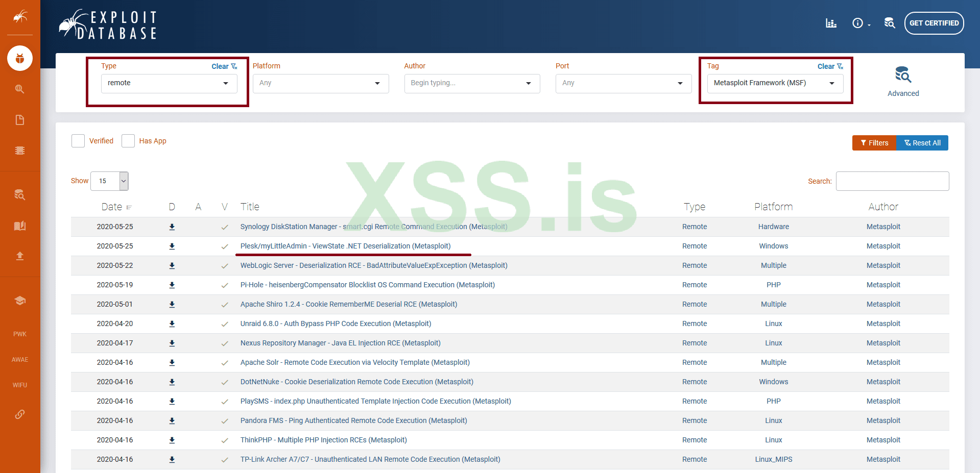Click the Exploit Database header logo
This screenshot has width=980, height=473.
(x=108, y=24)
